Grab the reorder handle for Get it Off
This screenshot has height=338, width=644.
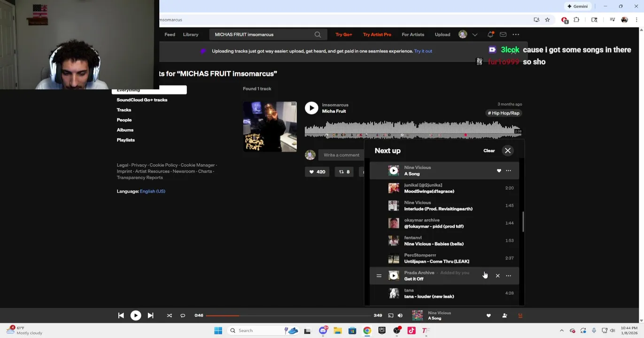click(379, 276)
